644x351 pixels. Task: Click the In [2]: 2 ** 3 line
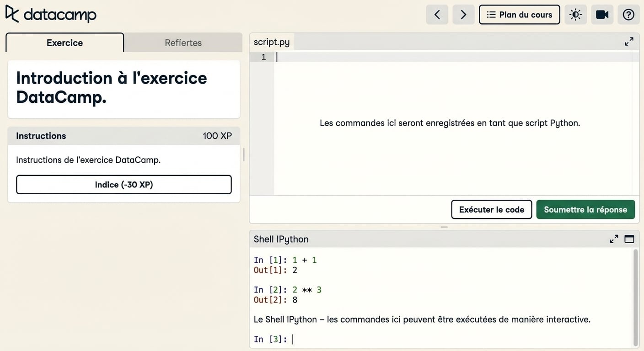click(x=288, y=290)
